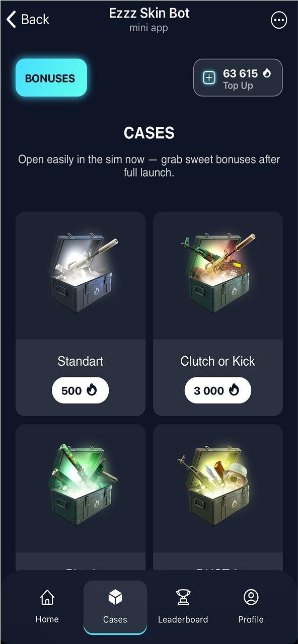The image size is (298, 644).
Task: Select the Profile person icon
Action: pyautogui.click(x=251, y=597)
